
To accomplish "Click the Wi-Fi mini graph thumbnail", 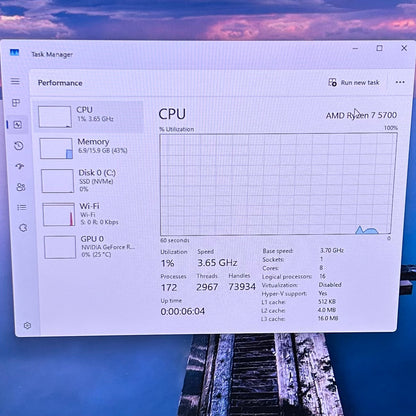I will pos(59,215).
